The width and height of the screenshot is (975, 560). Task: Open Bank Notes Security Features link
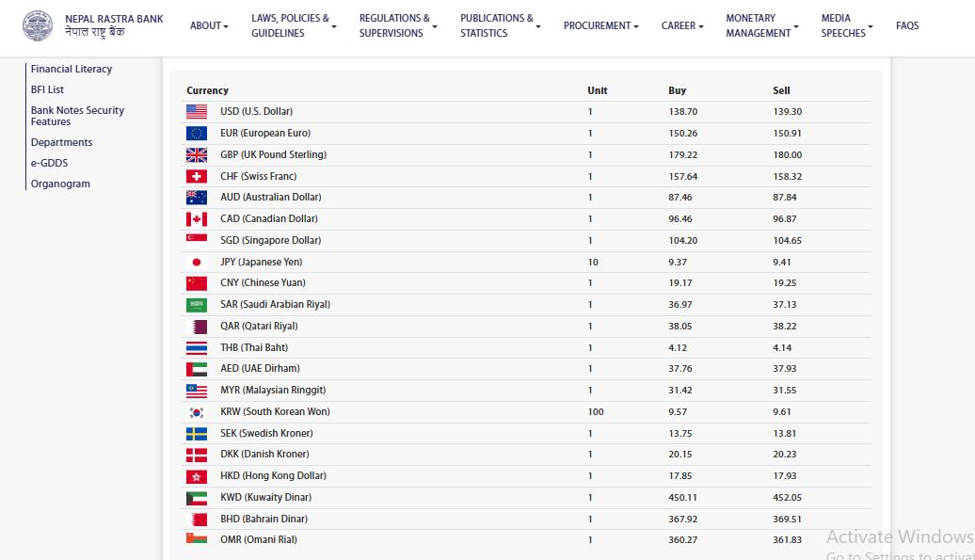pos(78,116)
